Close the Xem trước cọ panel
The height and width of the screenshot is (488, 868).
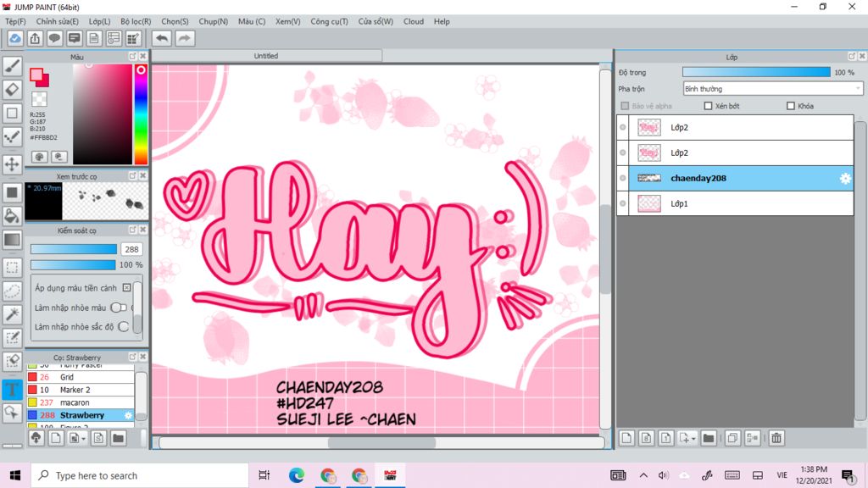142,176
